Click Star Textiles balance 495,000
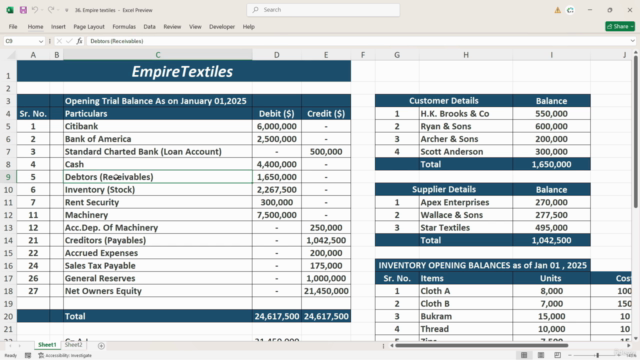Viewport: 640px width, 360px height. pyautogui.click(x=551, y=228)
